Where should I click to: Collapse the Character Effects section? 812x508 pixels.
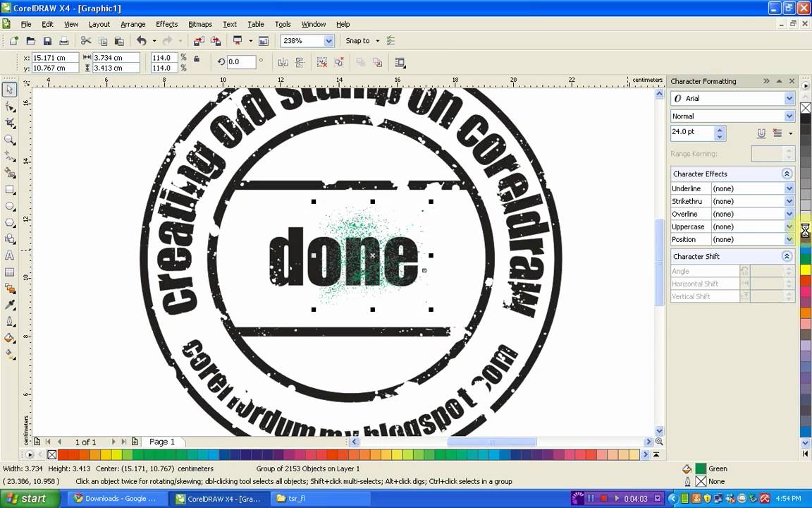787,174
